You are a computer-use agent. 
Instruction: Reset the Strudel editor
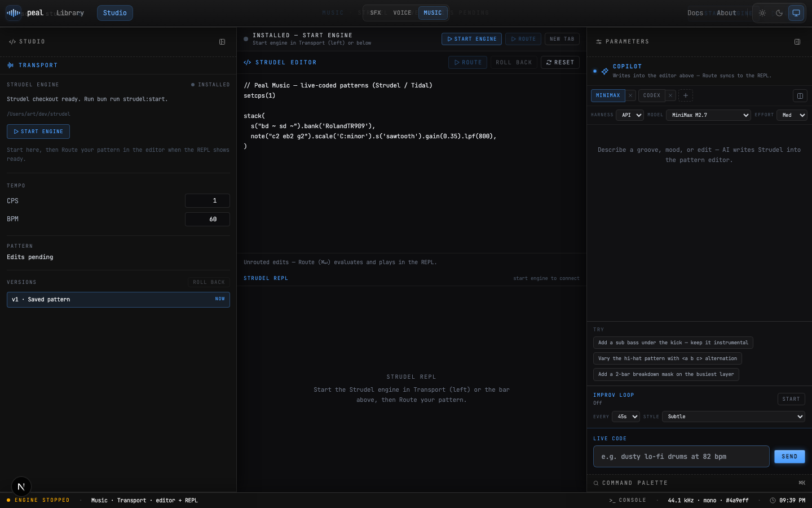pyautogui.click(x=560, y=63)
